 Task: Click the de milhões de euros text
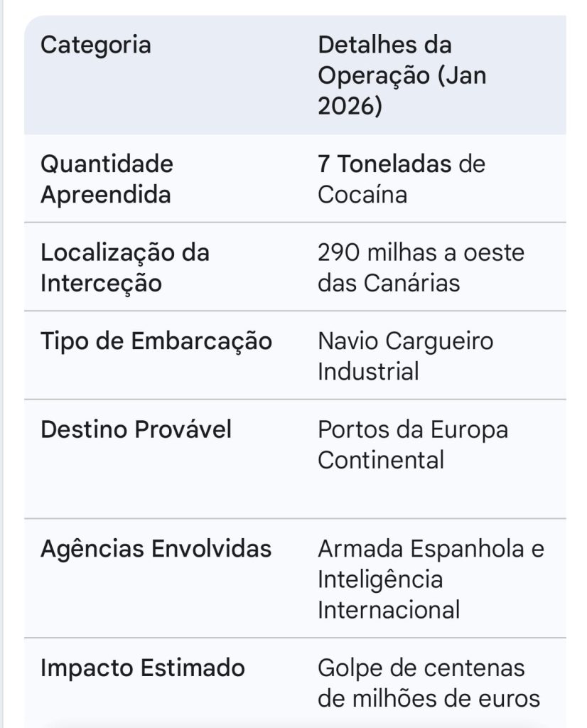point(429,698)
